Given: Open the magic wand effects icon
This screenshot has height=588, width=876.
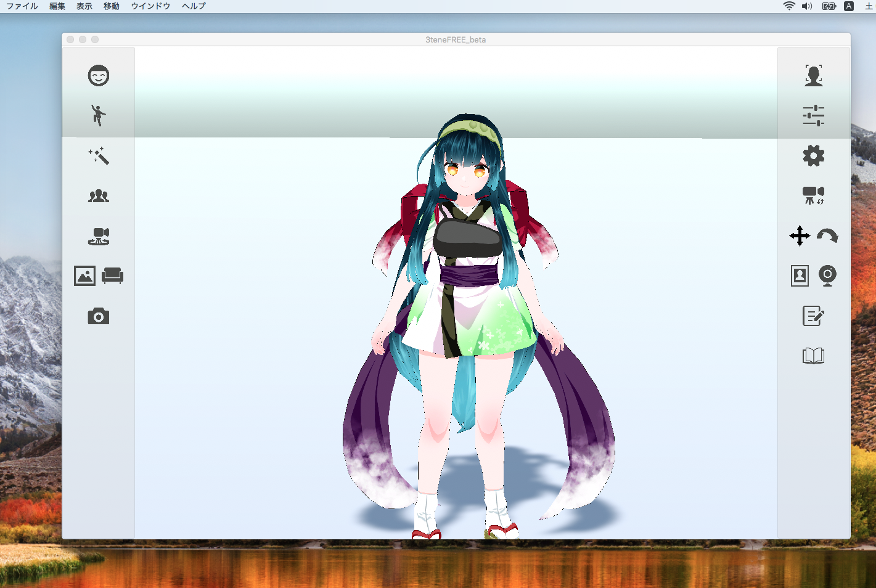Looking at the screenshot, I should (99, 156).
